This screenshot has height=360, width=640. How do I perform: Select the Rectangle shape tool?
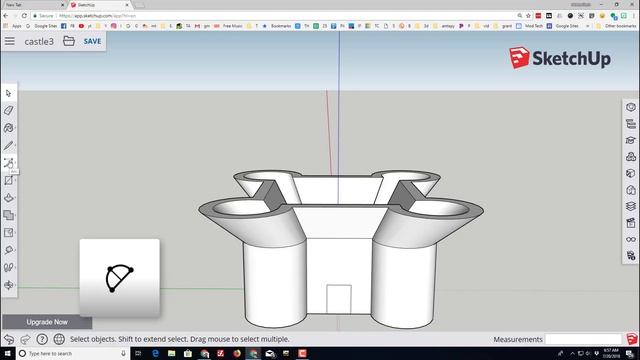[9, 180]
